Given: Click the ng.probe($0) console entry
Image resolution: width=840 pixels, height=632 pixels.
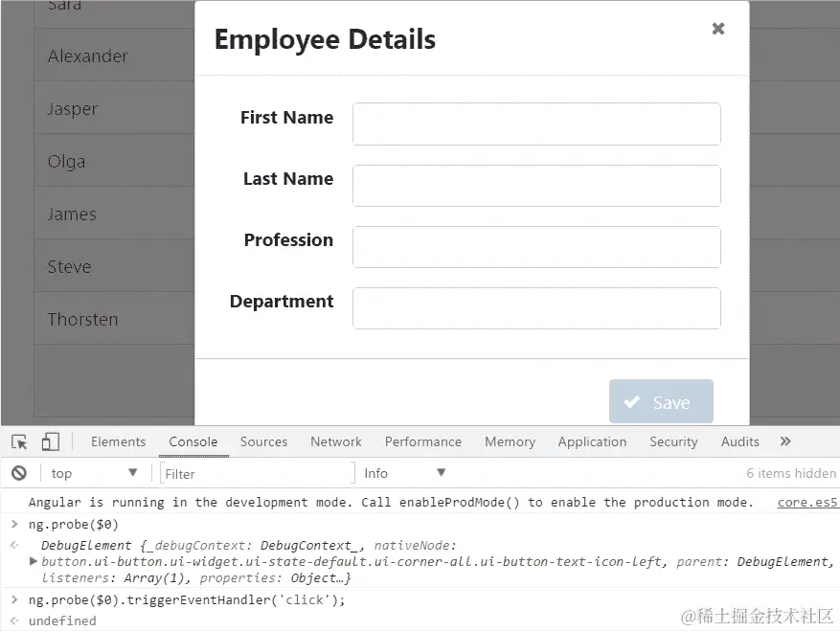Looking at the screenshot, I should 74,525.
